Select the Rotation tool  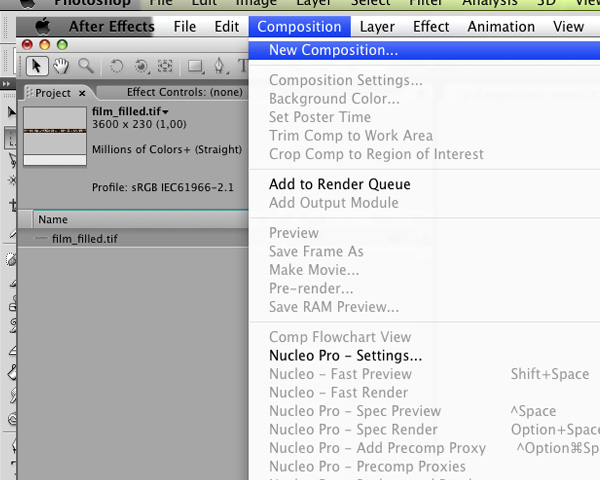116,66
